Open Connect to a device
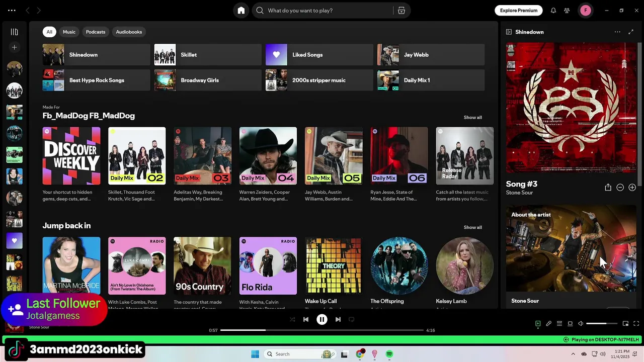 570,324
